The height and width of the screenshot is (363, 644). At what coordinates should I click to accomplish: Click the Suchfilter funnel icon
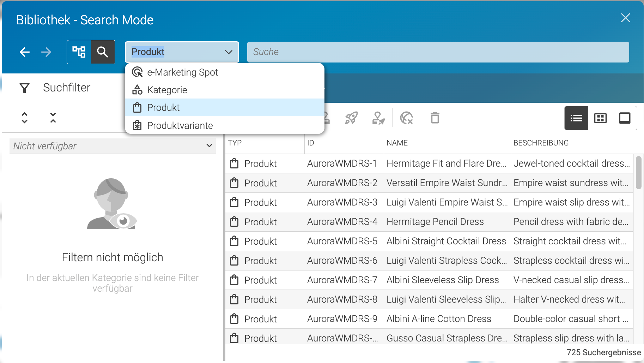(24, 88)
